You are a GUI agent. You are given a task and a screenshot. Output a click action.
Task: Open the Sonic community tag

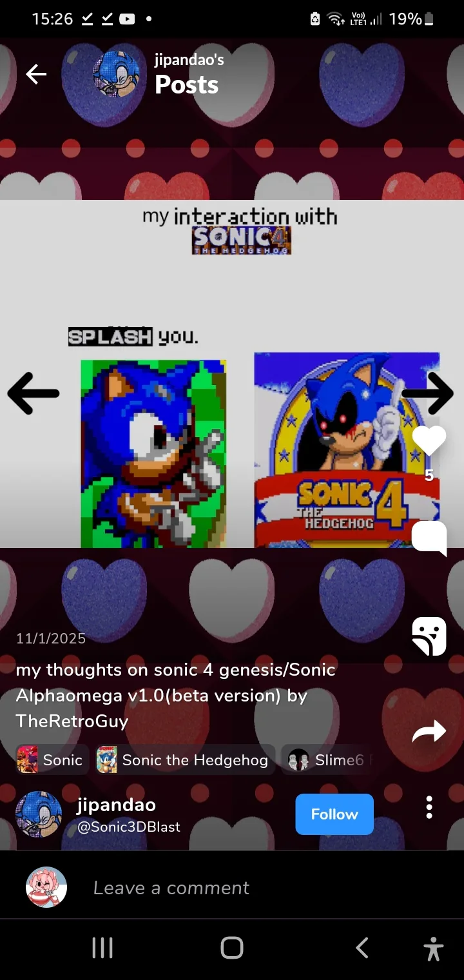(x=52, y=760)
